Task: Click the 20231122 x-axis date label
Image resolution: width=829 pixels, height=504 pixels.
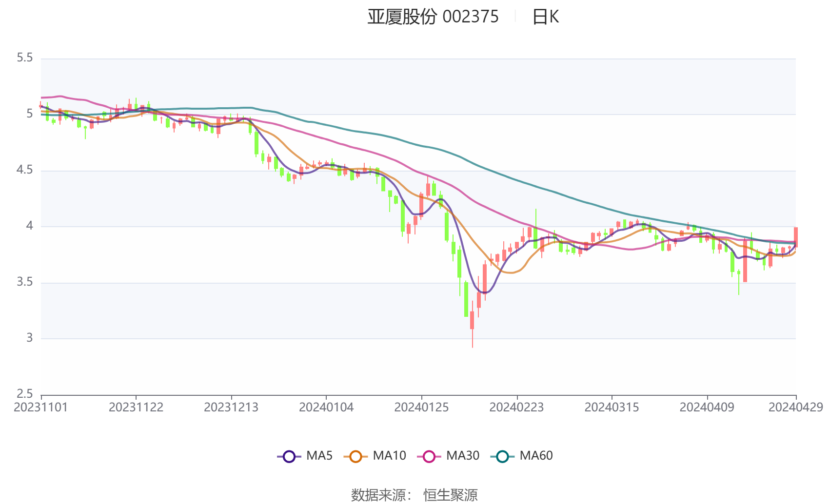Action: coord(136,407)
